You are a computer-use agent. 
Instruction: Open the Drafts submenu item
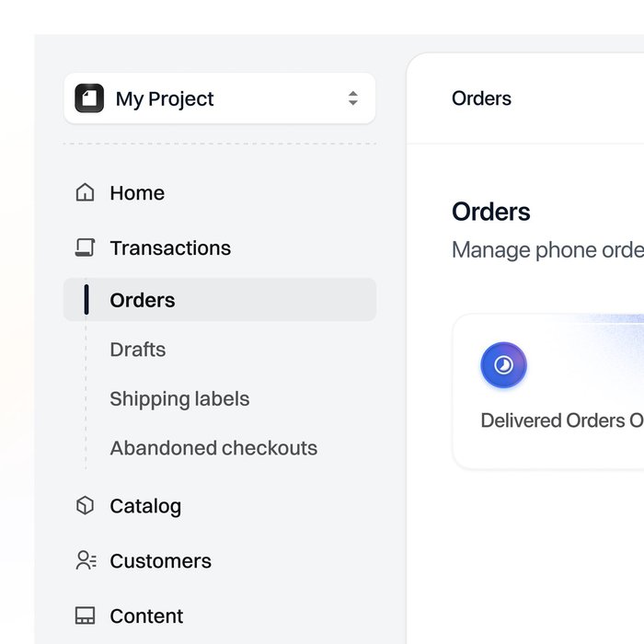click(x=138, y=350)
